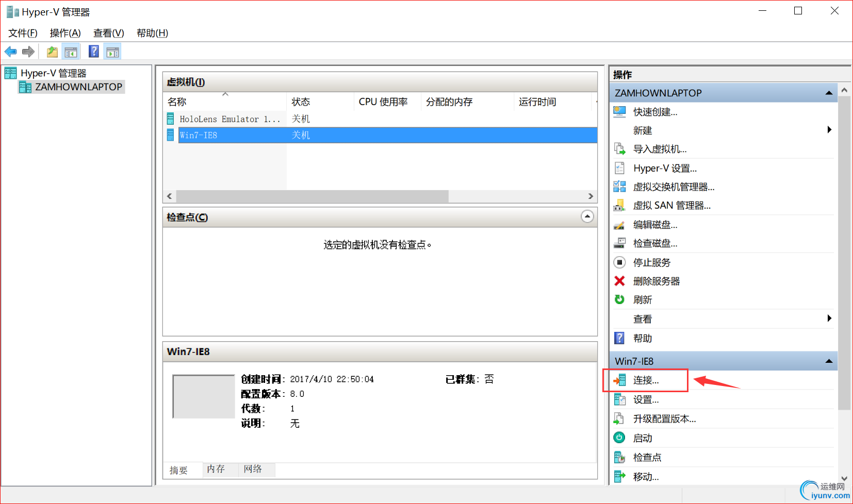
Task: Click the HoloLens Emulator VM row icon
Action: (x=171, y=119)
